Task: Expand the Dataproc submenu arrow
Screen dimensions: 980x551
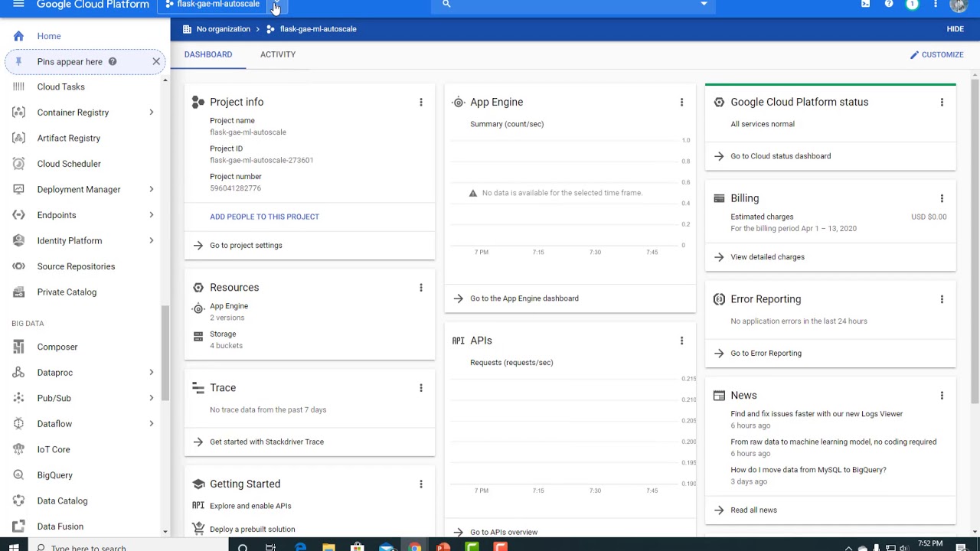Action: [151, 373]
